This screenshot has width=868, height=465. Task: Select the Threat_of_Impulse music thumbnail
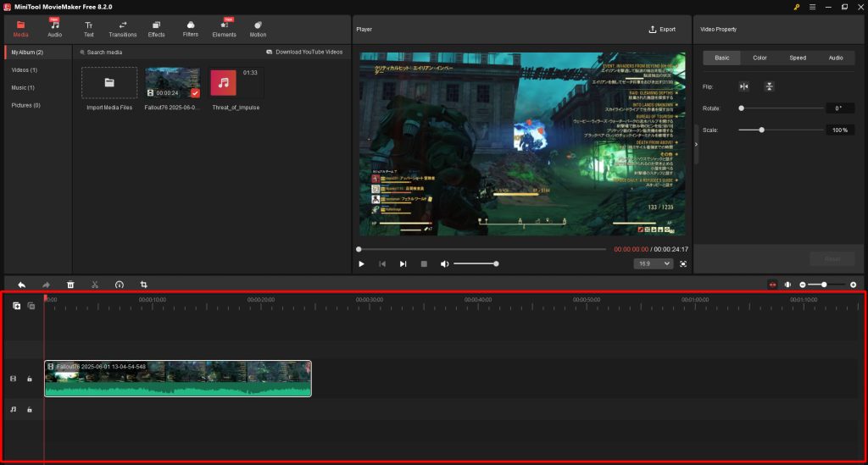point(236,82)
